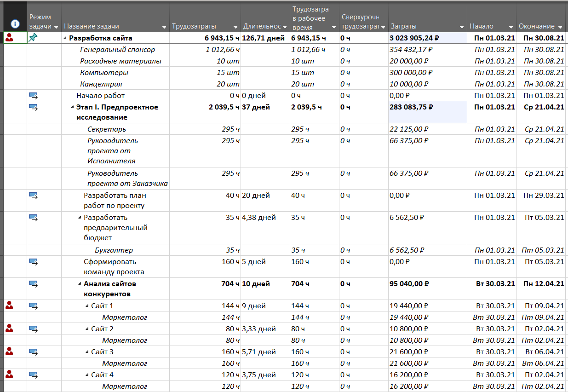Click the task mode icon for Разработать план работ

coord(33,196)
